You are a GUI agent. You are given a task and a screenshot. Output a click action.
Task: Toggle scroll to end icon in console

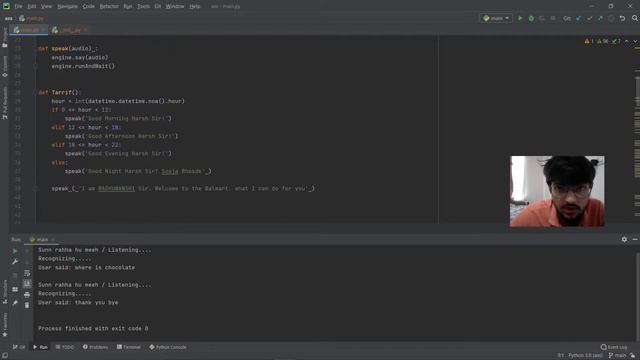27,284
